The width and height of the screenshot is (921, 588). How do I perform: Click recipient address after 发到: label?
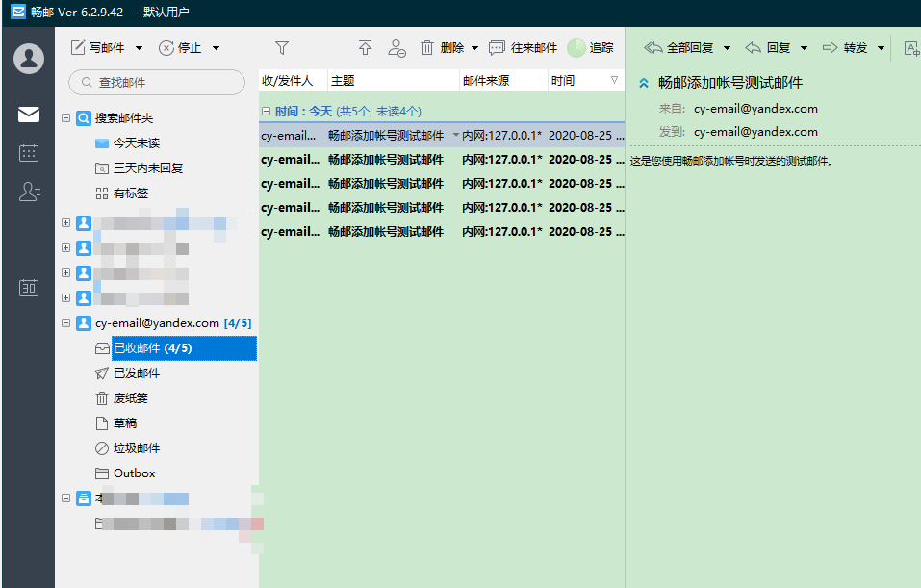(755, 132)
